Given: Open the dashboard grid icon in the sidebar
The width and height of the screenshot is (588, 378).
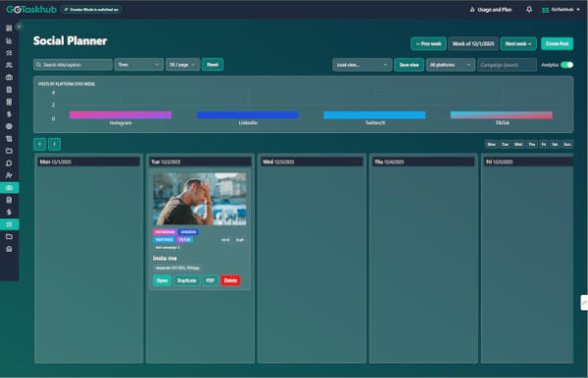Looking at the screenshot, I should 9,28.
